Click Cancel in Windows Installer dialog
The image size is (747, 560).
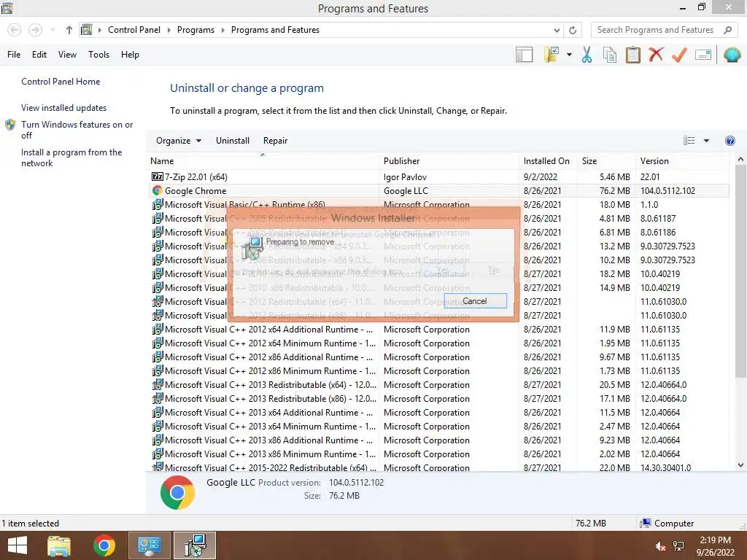475,301
